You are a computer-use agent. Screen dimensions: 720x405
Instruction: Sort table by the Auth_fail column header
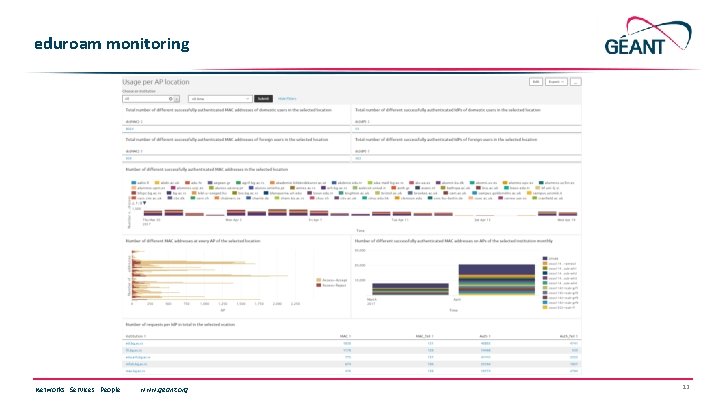click(x=568, y=336)
